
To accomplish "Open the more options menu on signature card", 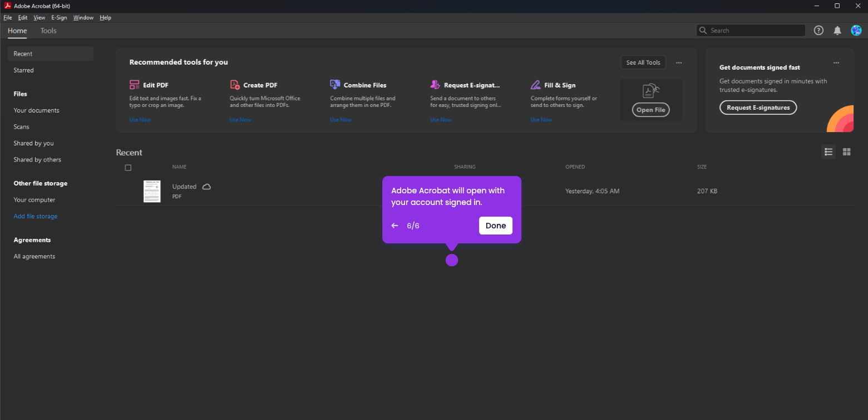I will (x=836, y=63).
